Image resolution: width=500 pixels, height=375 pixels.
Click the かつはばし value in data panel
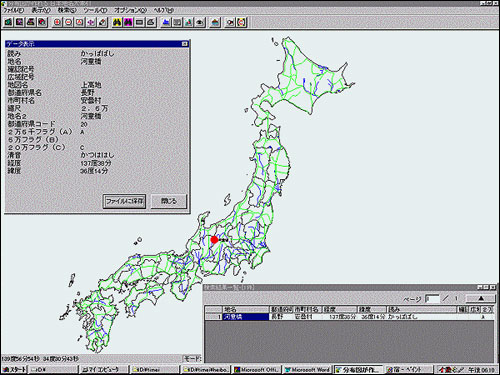pyautogui.click(x=97, y=155)
